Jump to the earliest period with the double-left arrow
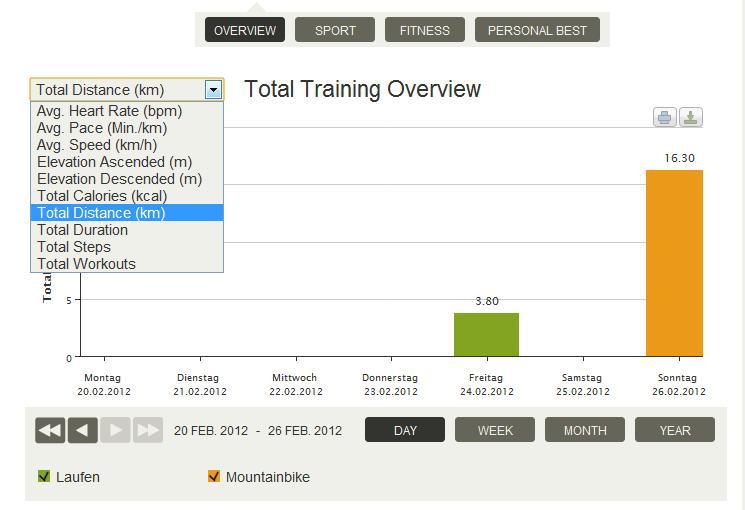 pyautogui.click(x=50, y=430)
